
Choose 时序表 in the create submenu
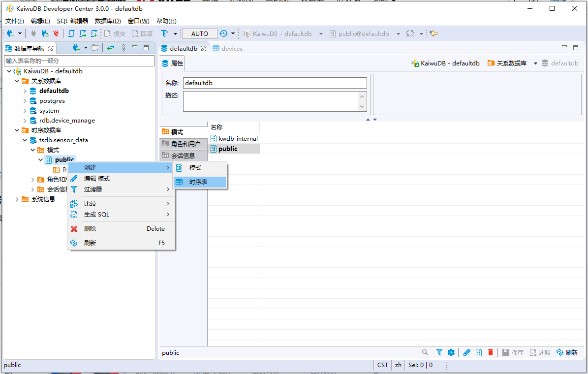(x=200, y=182)
